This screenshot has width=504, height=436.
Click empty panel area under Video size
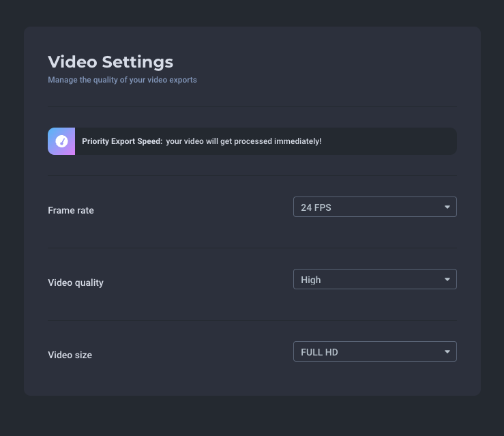252,379
